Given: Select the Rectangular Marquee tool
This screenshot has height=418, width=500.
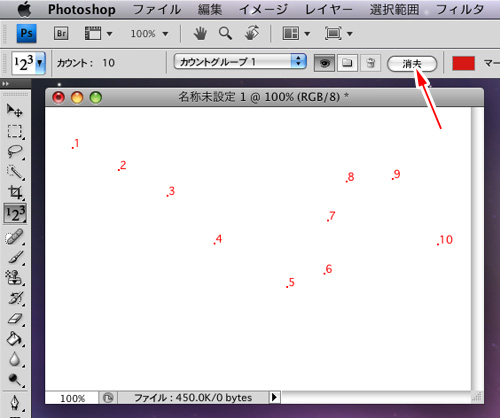Looking at the screenshot, I should click(x=15, y=131).
